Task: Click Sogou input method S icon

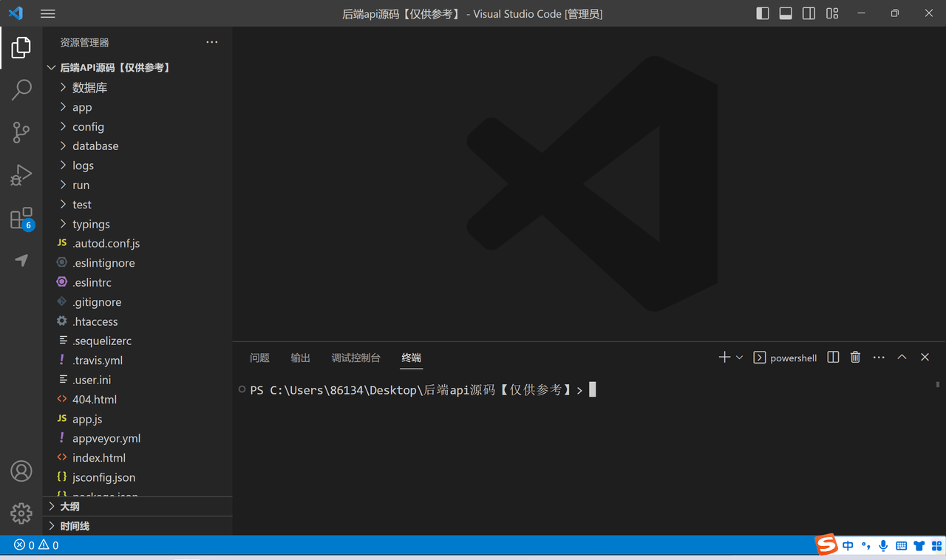Action: (826, 545)
